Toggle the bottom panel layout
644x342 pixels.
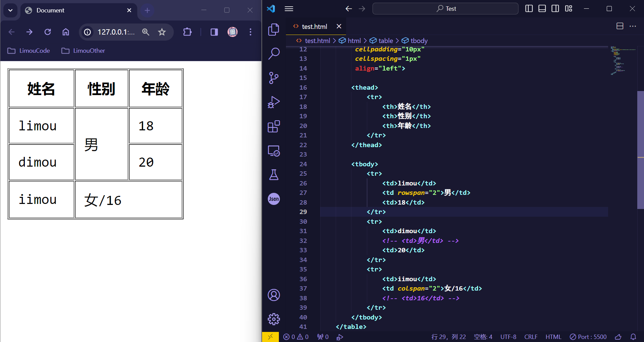tap(542, 9)
